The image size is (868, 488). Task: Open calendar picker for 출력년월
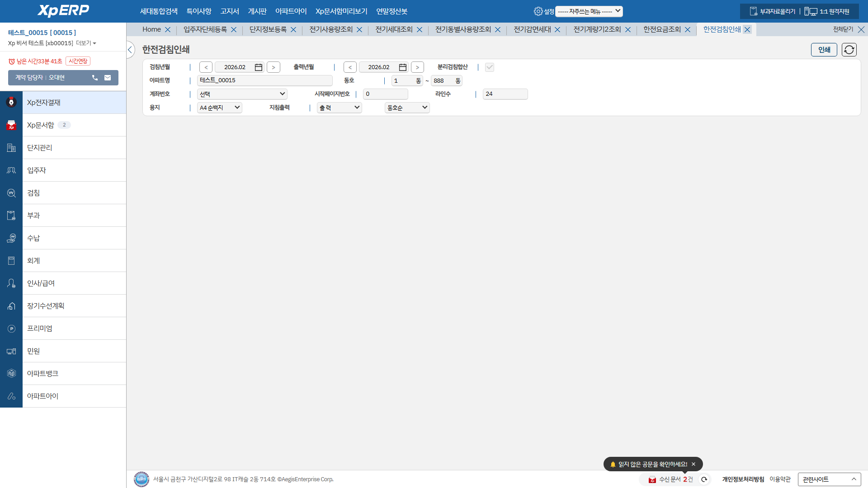(402, 67)
